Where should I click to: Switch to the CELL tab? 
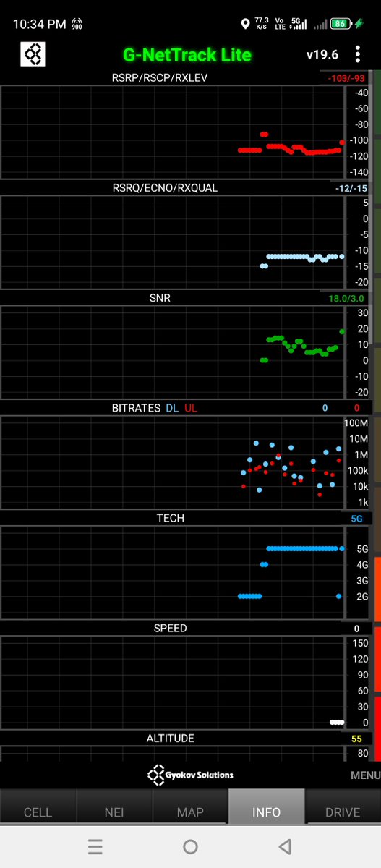click(38, 807)
